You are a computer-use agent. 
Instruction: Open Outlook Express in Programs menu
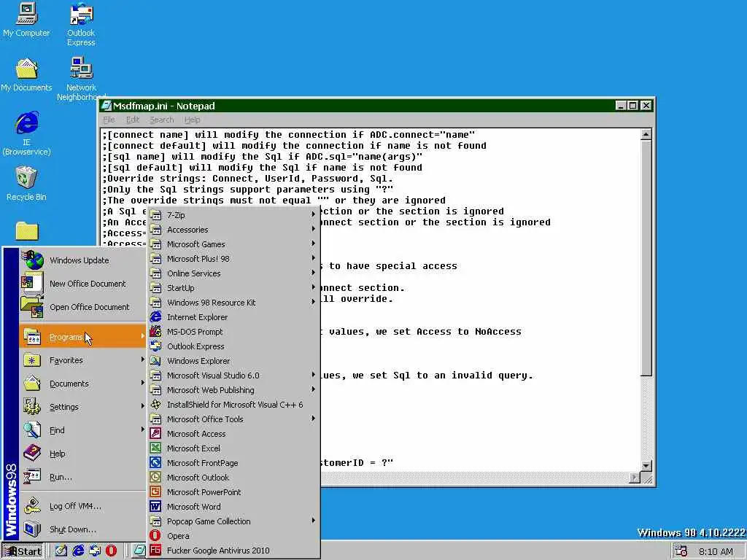click(233, 346)
